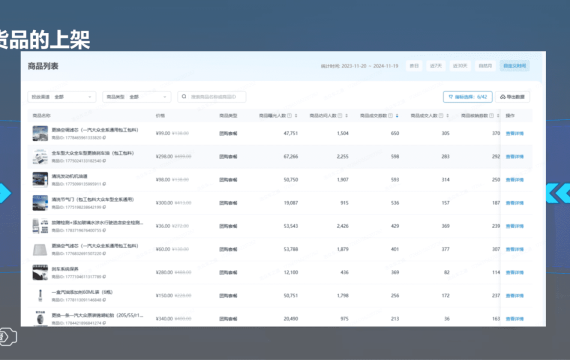The width and height of the screenshot is (570, 360).
Task: Click the blue double-chevron arrow on right edge
Action: (x=558, y=193)
